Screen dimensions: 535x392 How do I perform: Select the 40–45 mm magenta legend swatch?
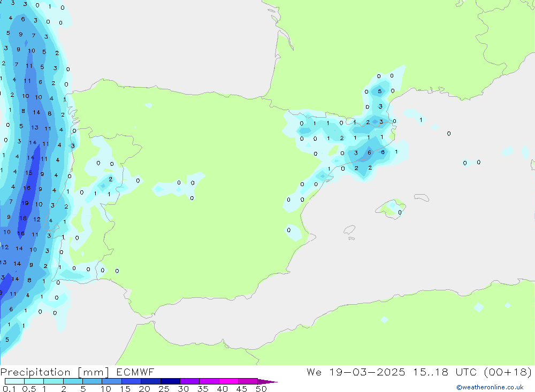(x=228, y=381)
